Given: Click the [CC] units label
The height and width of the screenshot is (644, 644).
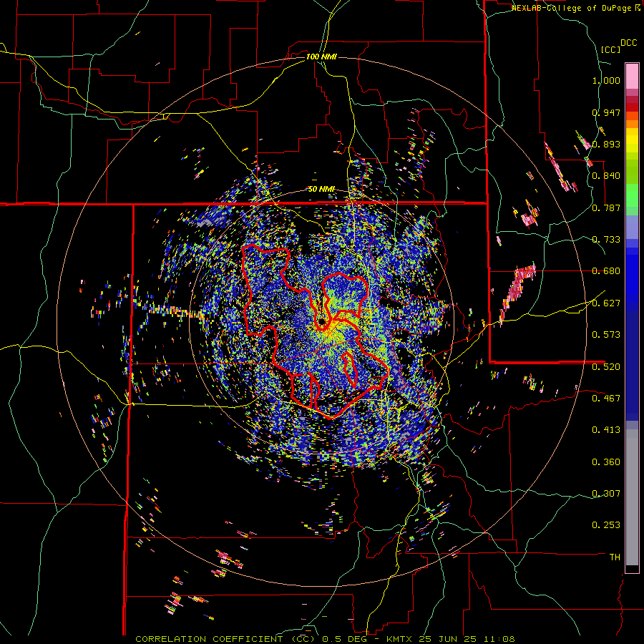Looking at the screenshot, I should pos(610,49).
